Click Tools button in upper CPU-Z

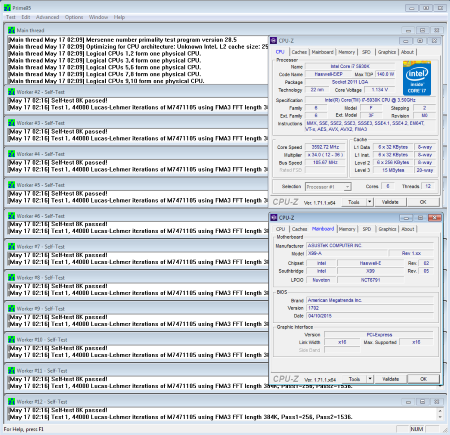(x=354, y=202)
